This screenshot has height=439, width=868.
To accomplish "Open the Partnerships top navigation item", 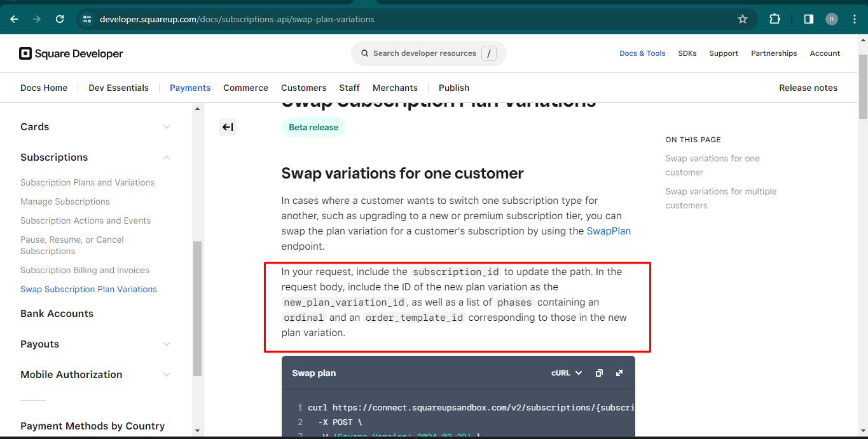I will [x=774, y=53].
